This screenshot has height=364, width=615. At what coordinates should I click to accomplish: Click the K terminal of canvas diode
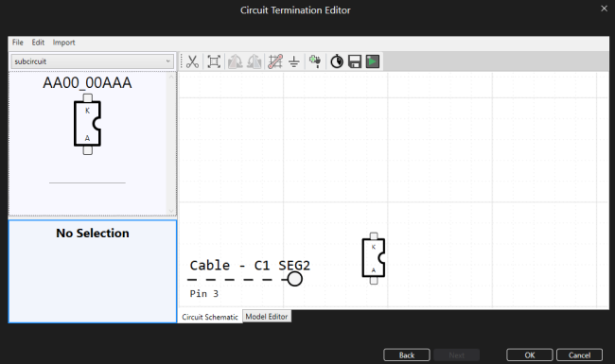(374, 235)
